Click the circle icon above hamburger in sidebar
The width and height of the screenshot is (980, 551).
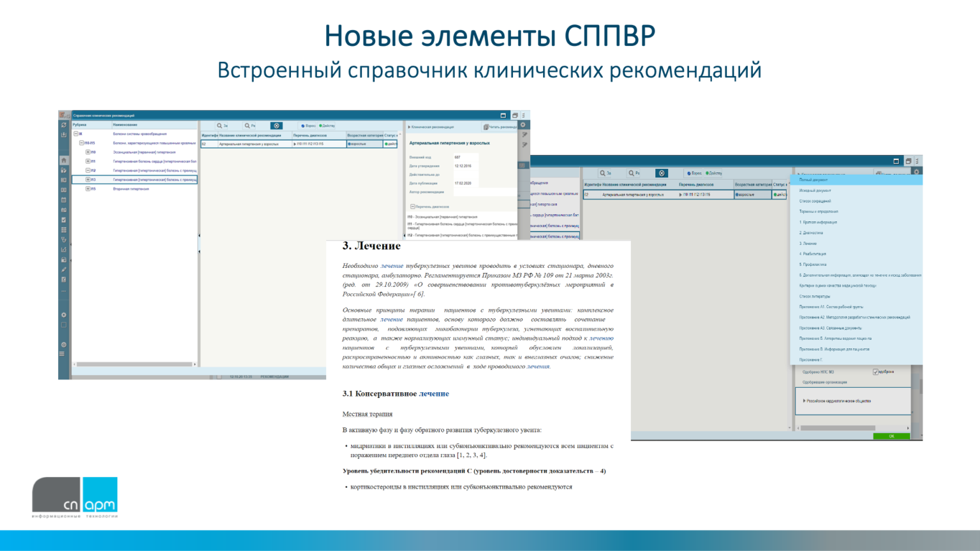tap(64, 344)
